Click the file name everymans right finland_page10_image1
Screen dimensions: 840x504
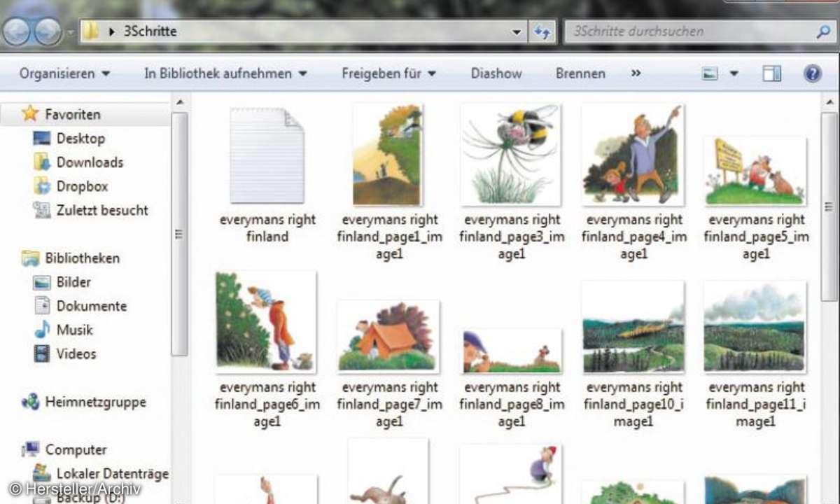coord(633,404)
